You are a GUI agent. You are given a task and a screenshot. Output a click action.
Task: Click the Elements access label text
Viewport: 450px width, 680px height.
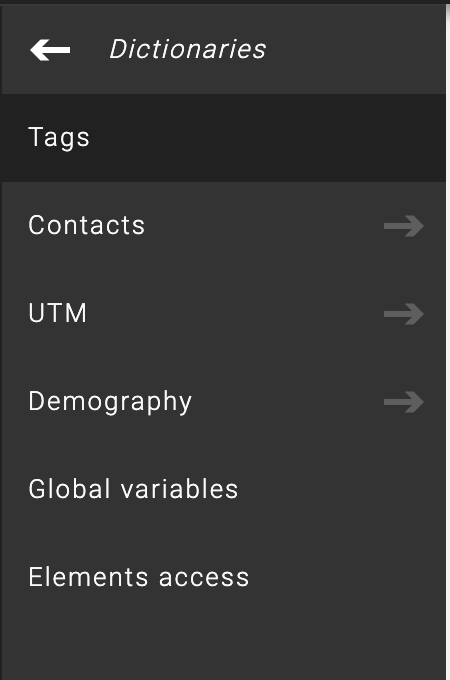(139, 577)
